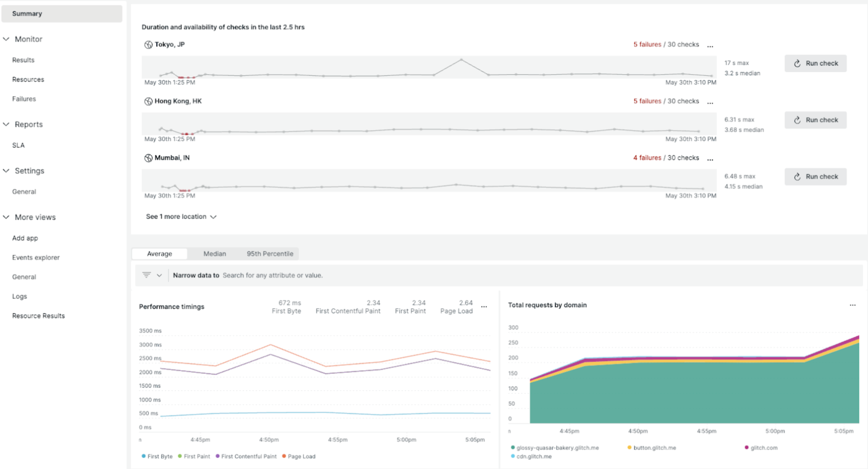Open the 5 failures link for Hong Kong
The width and height of the screenshot is (868, 469).
point(647,101)
